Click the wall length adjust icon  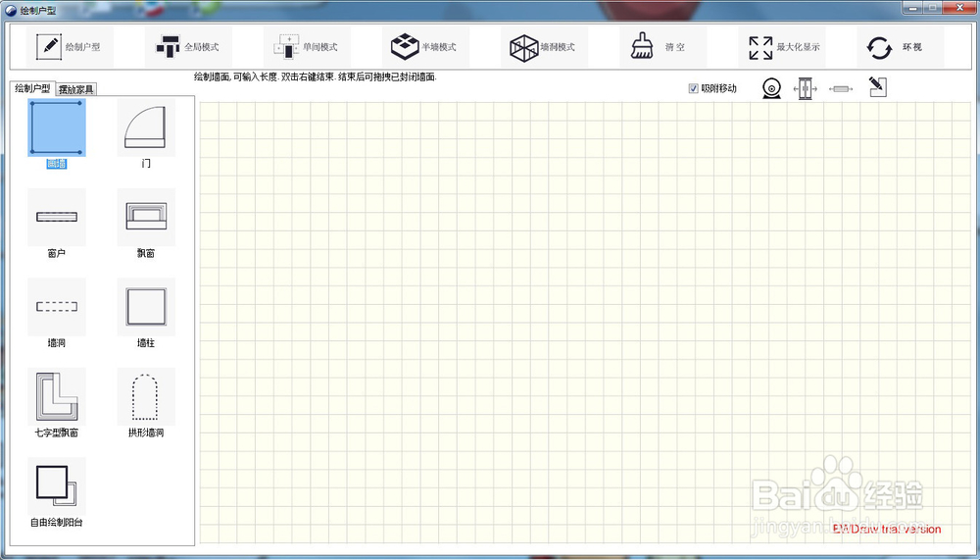[841, 89]
